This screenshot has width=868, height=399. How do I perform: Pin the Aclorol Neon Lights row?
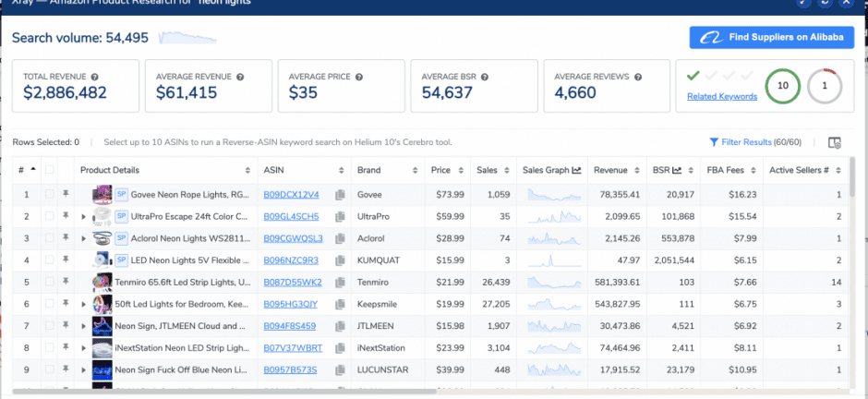point(66,238)
